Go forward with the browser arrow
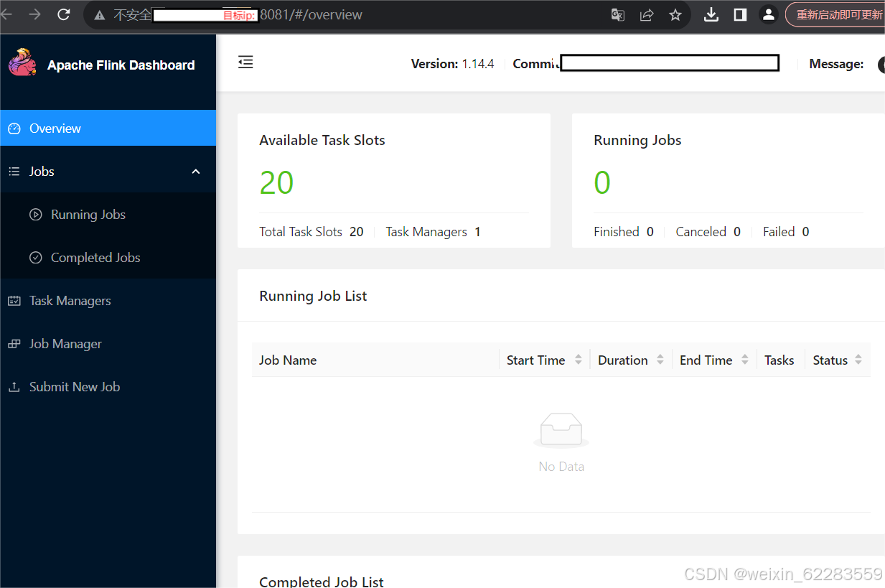This screenshot has width=885, height=588. (x=34, y=14)
